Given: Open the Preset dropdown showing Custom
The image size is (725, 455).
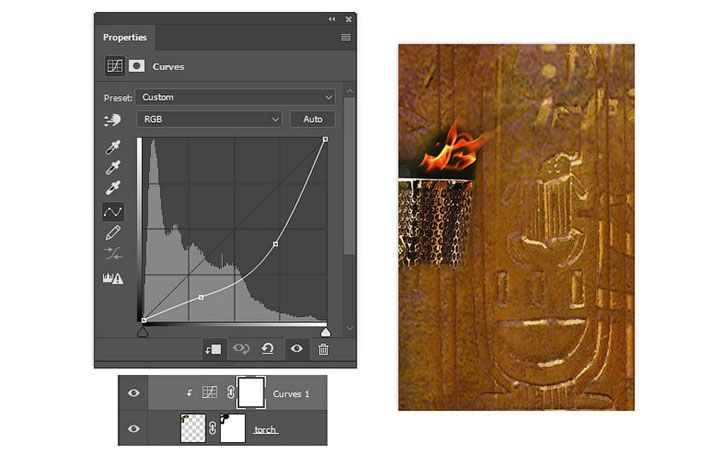Looking at the screenshot, I should tap(235, 98).
